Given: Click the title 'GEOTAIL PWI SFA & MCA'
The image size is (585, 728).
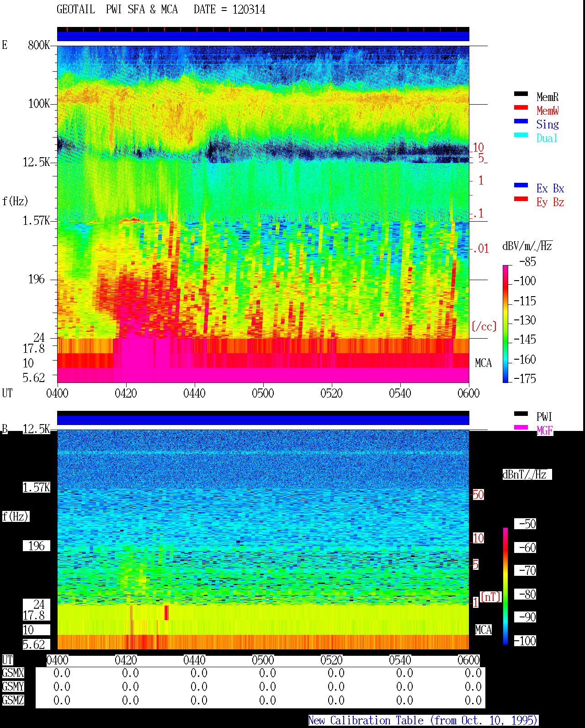Looking at the screenshot, I should (x=117, y=9).
